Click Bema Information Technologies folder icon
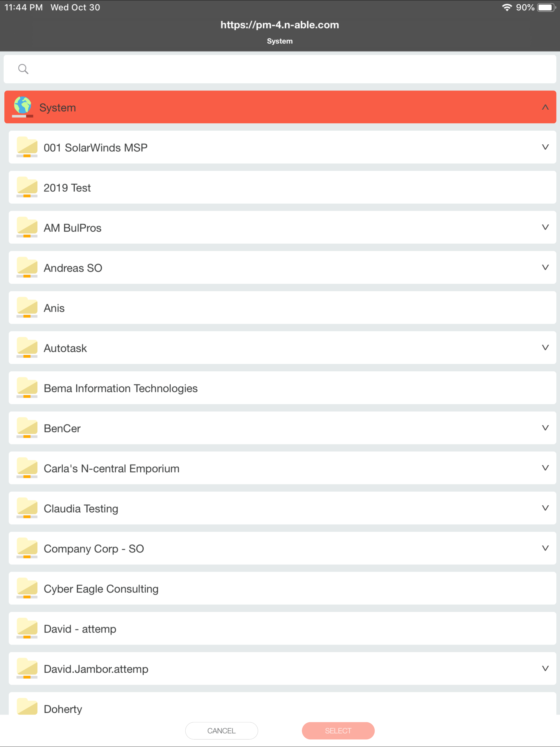This screenshot has width=560, height=747. (x=27, y=388)
